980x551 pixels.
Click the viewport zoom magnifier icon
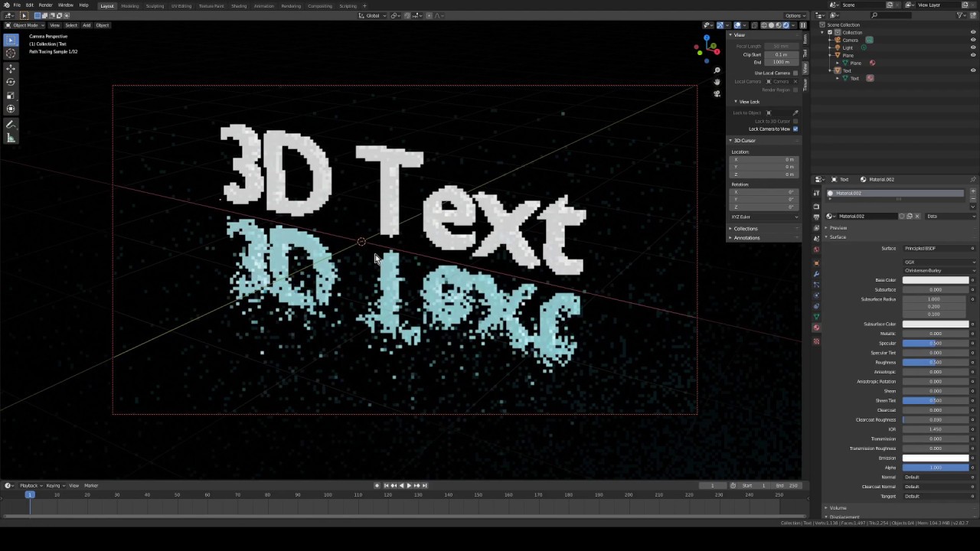point(717,70)
